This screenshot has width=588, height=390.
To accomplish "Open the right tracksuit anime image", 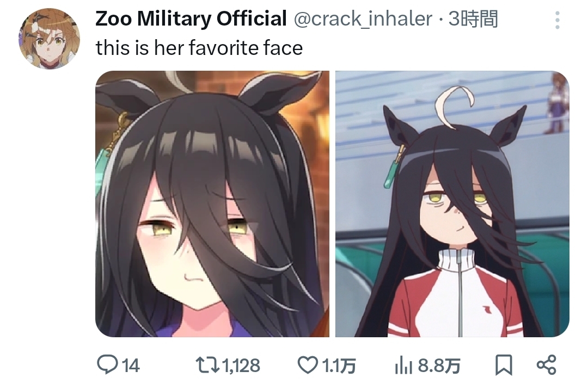I will (x=452, y=204).
